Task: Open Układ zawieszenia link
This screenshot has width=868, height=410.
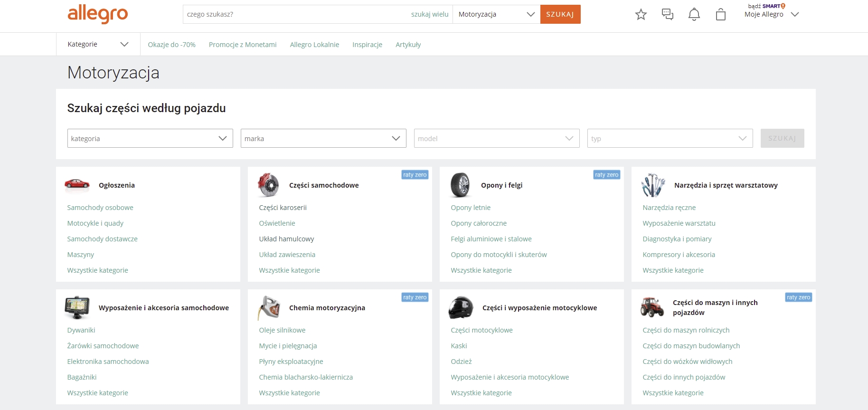Action: (x=287, y=255)
